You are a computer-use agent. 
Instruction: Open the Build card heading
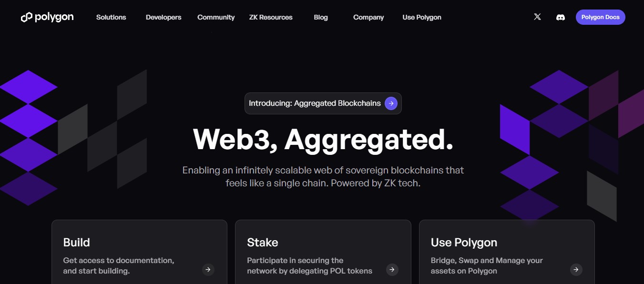(76, 243)
